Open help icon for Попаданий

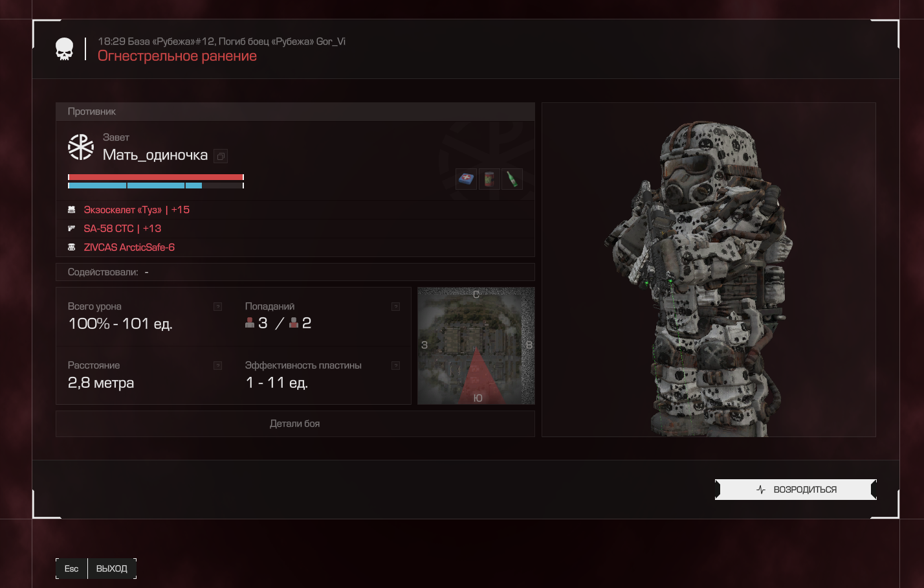(395, 307)
